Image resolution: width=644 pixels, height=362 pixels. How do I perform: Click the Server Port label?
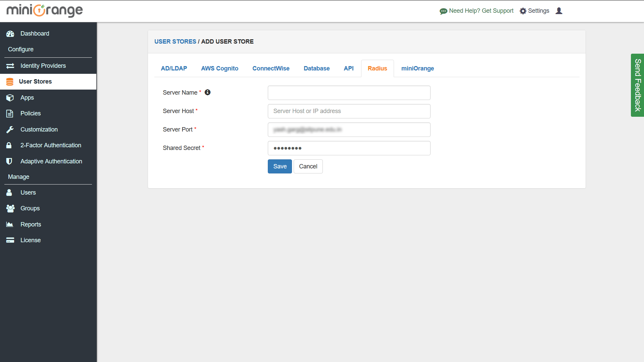click(x=178, y=130)
